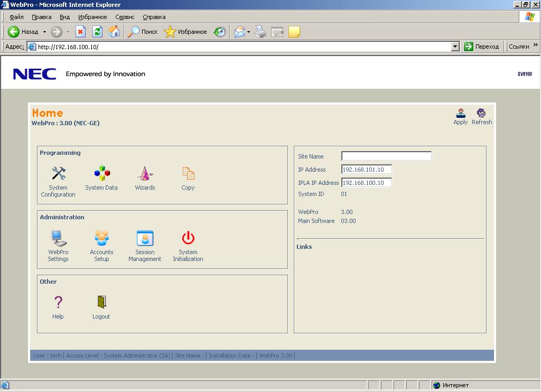Go to browser Home page icon
The width and height of the screenshot is (541, 392).
114,32
